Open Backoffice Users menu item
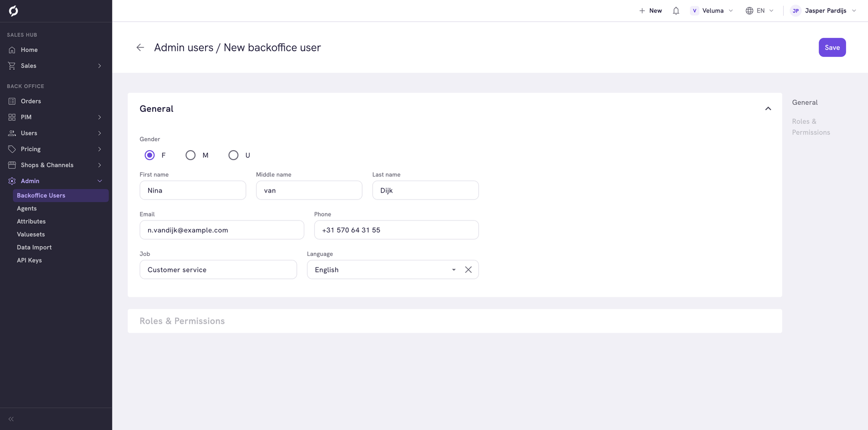The width and height of the screenshot is (868, 430). click(x=61, y=196)
